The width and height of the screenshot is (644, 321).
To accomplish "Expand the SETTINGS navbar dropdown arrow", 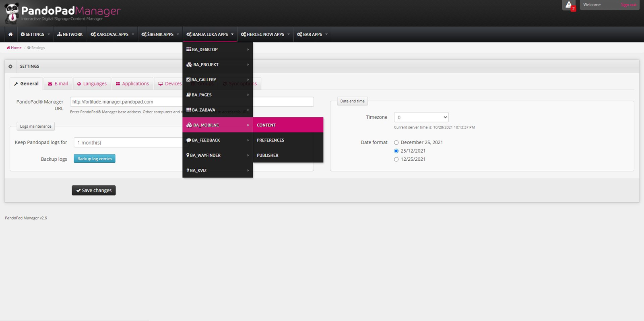I will (x=49, y=34).
